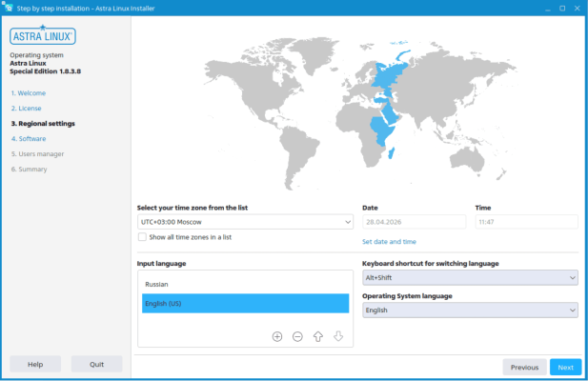Add a new input language with plus icon
The image size is (588, 381).
point(277,336)
